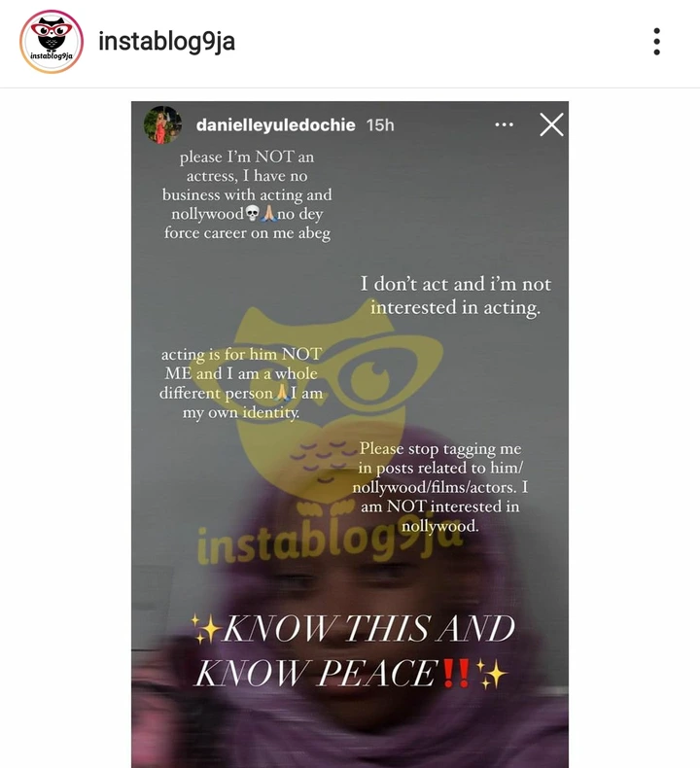Tap danielleyuledochie's round story avatar
Screen dimensions: 700x768
click(162, 124)
